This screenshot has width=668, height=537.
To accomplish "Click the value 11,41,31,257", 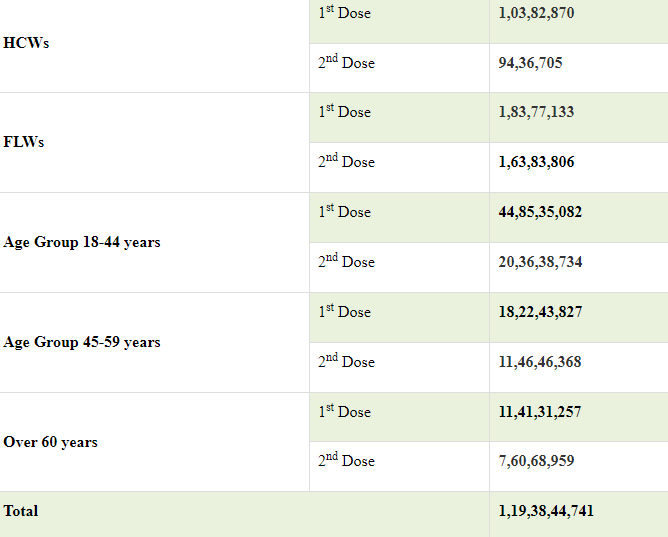I will (540, 412).
